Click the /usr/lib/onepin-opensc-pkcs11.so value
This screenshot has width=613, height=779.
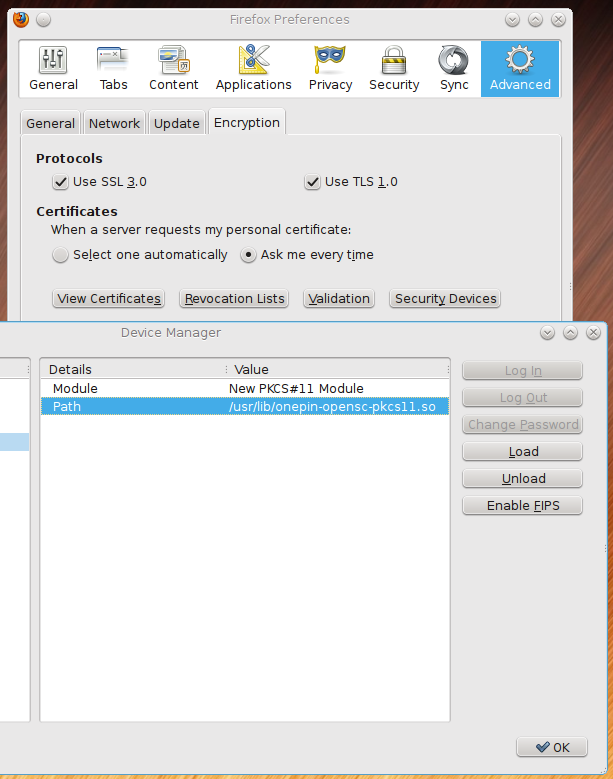coord(332,406)
